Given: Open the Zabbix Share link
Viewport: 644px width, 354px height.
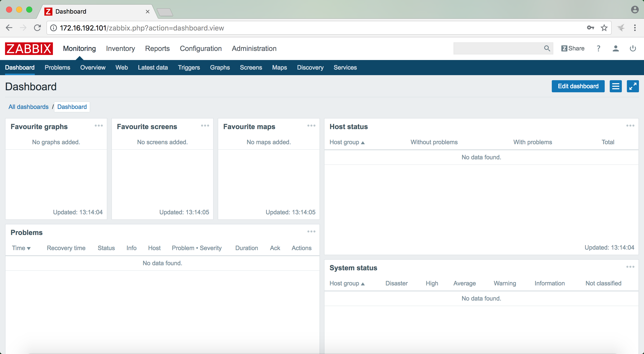Looking at the screenshot, I should 573,48.
